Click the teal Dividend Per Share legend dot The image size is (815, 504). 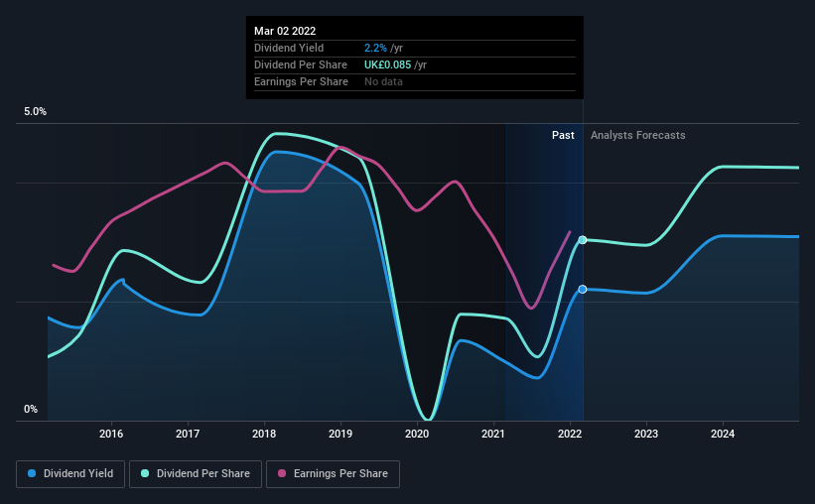pyautogui.click(x=145, y=473)
